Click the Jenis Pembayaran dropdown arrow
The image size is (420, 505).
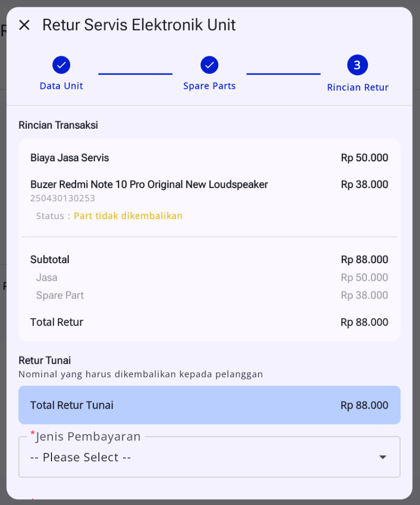pyautogui.click(x=383, y=457)
